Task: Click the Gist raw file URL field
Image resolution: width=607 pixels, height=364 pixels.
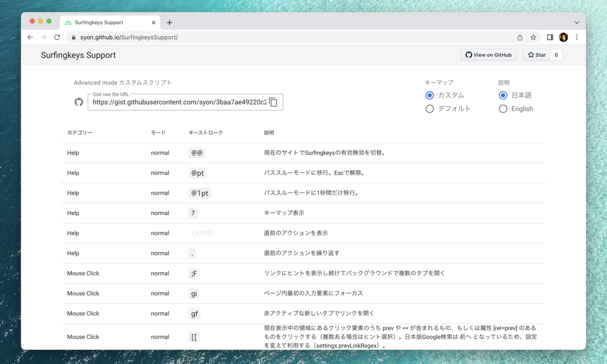Action: pyautogui.click(x=185, y=102)
